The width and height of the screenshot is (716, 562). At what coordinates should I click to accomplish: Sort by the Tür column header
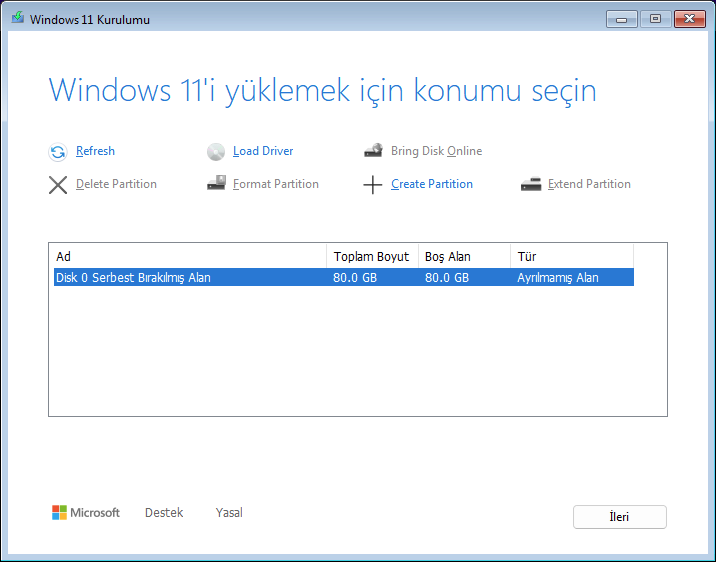(x=572, y=257)
